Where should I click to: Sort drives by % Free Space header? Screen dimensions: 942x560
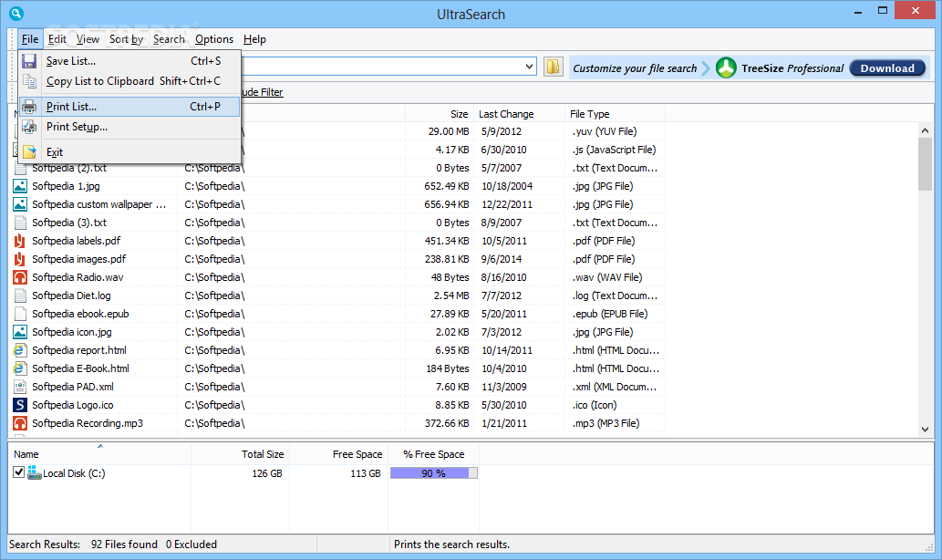434,454
